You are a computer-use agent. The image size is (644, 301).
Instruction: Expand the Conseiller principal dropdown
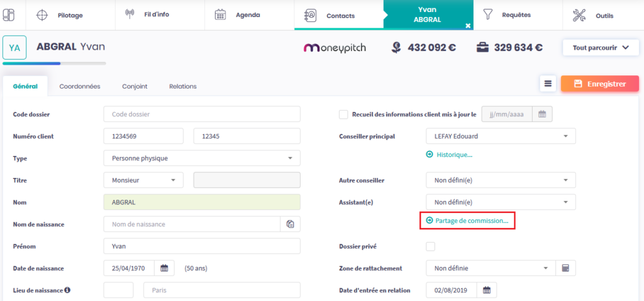501,136
